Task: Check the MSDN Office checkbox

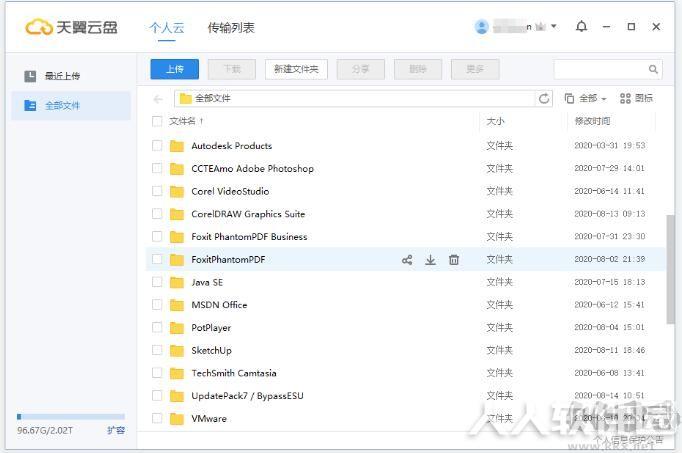Action: (x=157, y=304)
